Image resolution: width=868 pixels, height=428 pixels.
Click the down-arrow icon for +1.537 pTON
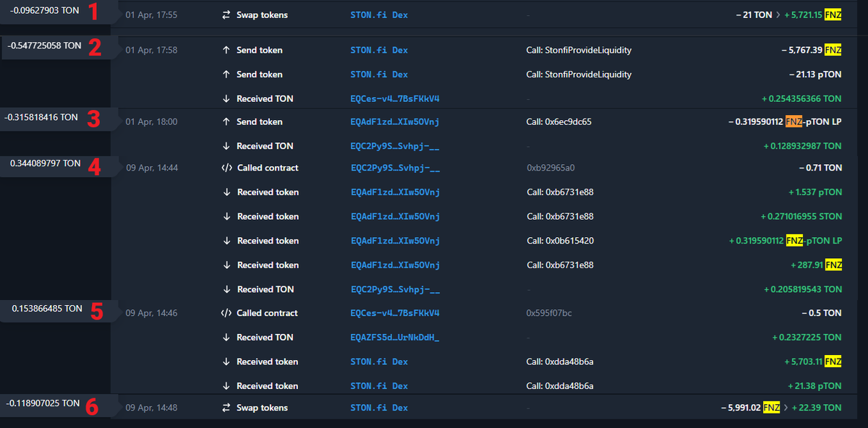[227, 192]
